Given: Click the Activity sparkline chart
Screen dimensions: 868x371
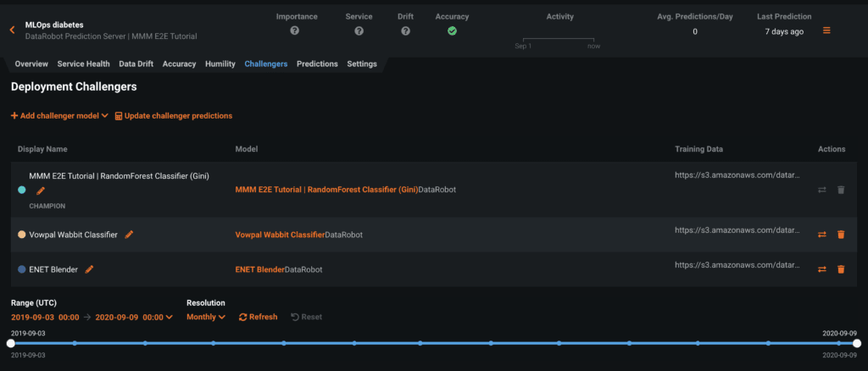Looking at the screenshot, I should click(558, 42).
